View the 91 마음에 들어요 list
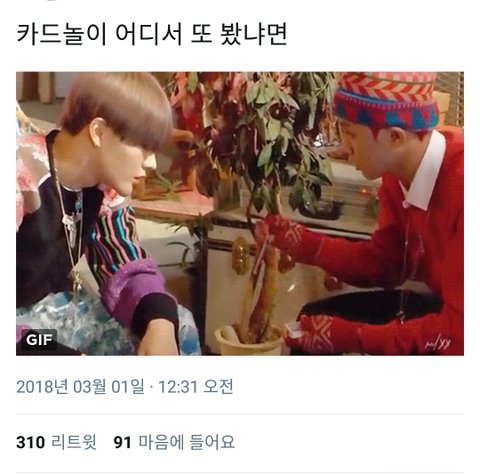Viewport: 480px width, 474px height. point(174,442)
